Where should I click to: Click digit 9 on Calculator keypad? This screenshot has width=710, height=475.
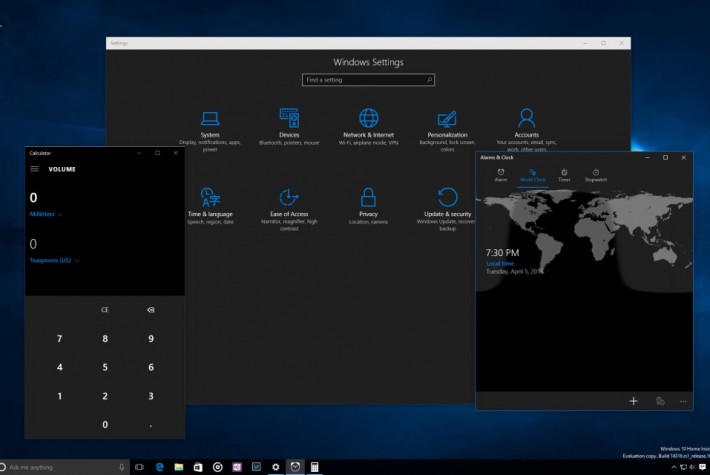click(151, 339)
